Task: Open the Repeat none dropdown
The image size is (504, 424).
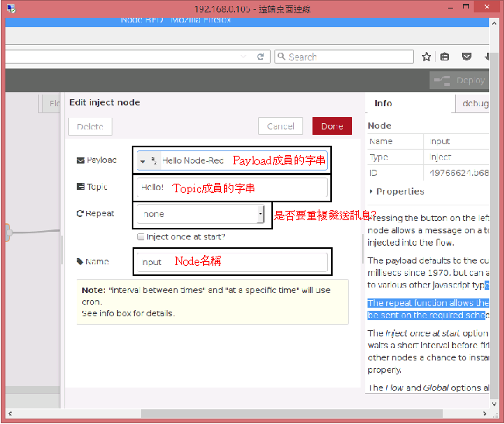Action: [x=201, y=214]
